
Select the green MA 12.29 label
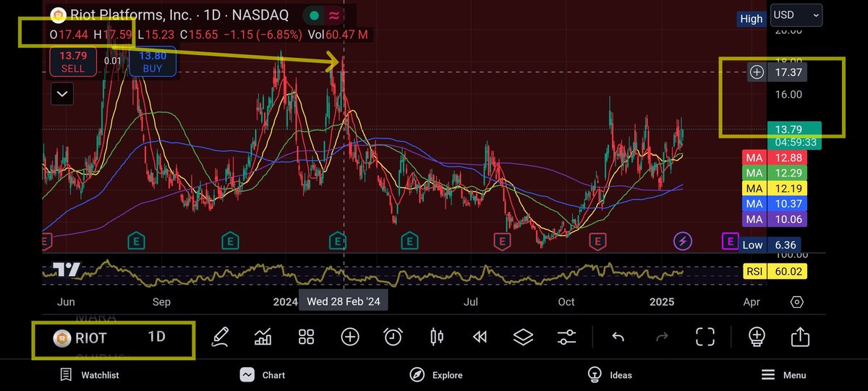[x=774, y=172]
